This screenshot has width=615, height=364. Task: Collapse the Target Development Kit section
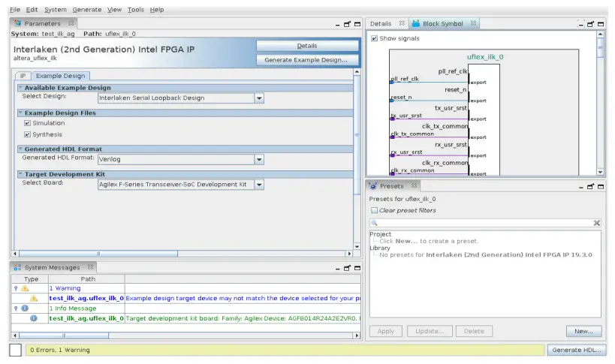20,174
